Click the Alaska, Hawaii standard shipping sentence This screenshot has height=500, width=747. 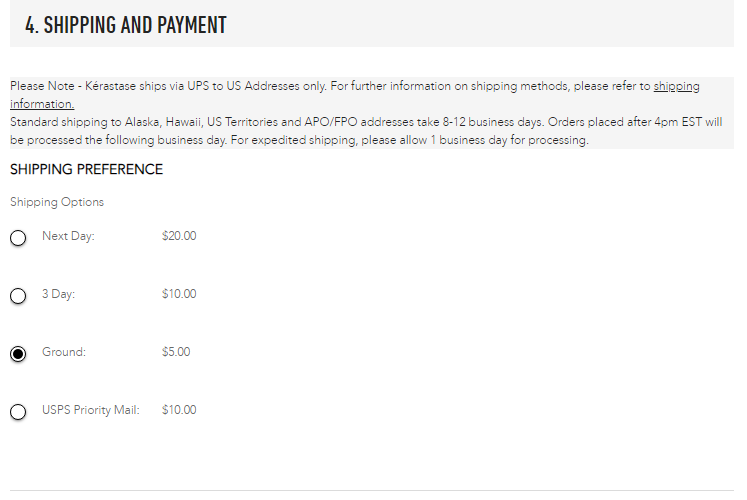click(x=276, y=122)
